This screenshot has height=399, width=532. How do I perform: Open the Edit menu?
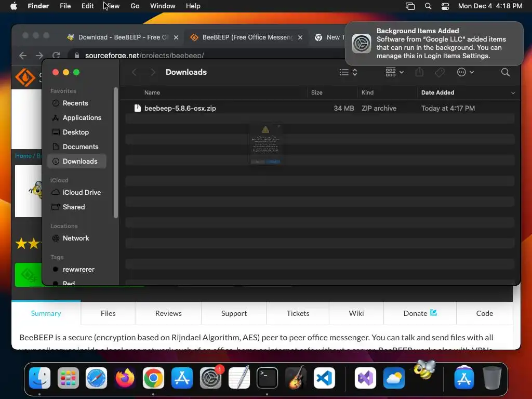(x=87, y=6)
